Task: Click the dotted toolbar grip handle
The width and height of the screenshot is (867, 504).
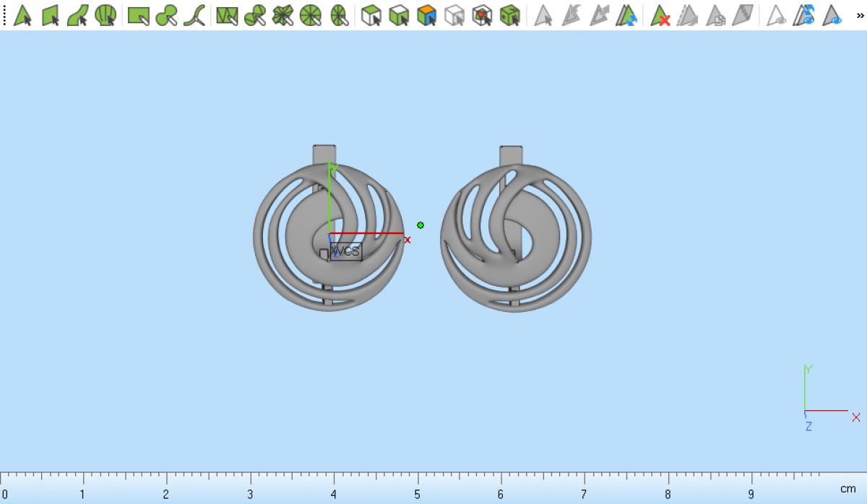Action: click(x=4, y=15)
